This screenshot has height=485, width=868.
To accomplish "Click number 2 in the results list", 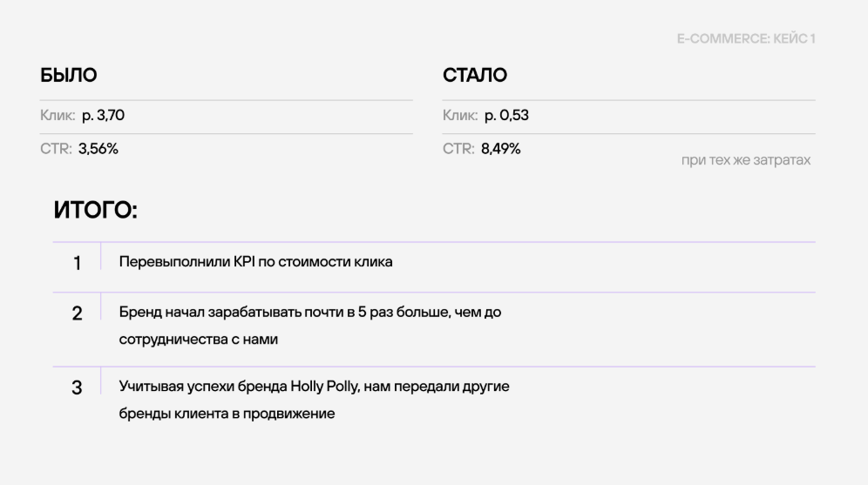I will pyautogui.click(x=78, y=313).
